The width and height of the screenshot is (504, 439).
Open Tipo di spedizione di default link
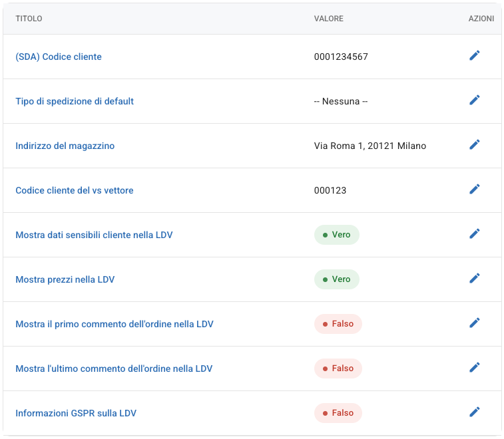pos(75,102)
